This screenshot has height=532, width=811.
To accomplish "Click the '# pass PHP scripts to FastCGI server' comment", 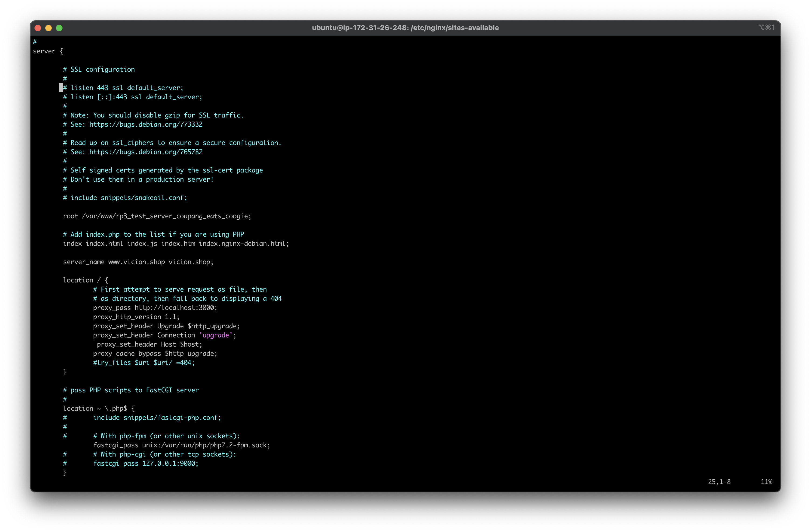I will tap(131, 390).
